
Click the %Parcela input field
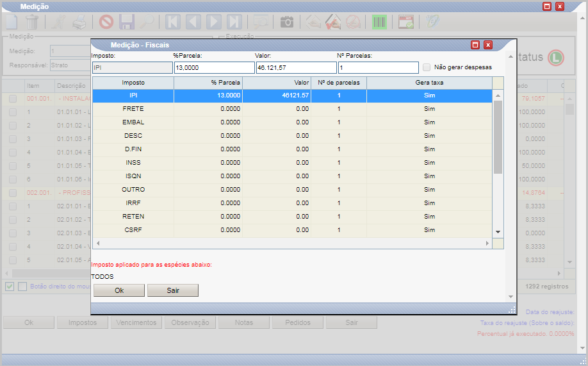214,67
